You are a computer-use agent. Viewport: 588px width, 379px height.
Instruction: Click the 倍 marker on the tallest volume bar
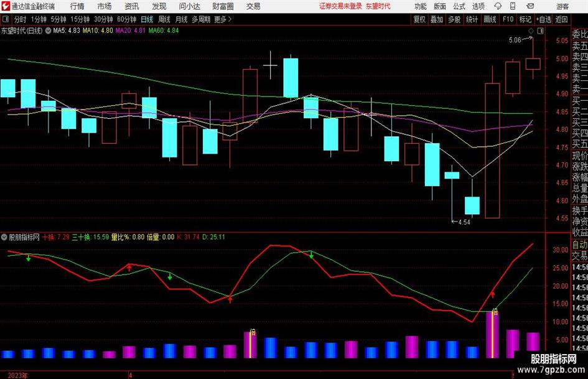pos(495,312)
